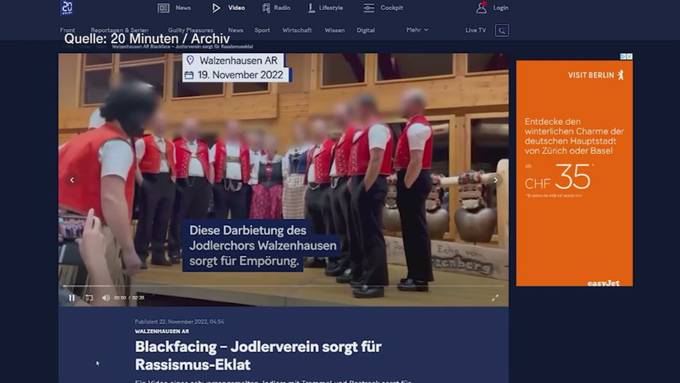Viewport: 680px width, 383px height.
Task: Click the ad choices icon on banner
Action: [x=626, y=56]
